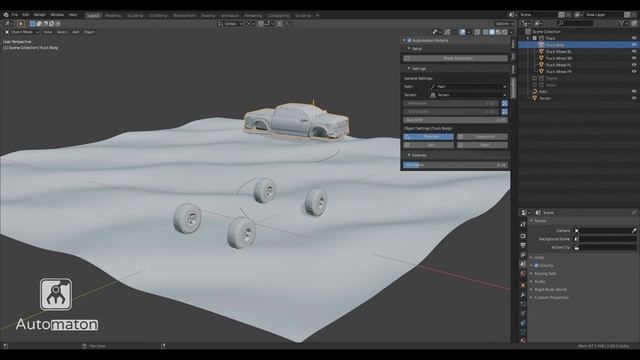
Task: Select the tweak/select tool icon in header
Action: [x=21, y=24]
